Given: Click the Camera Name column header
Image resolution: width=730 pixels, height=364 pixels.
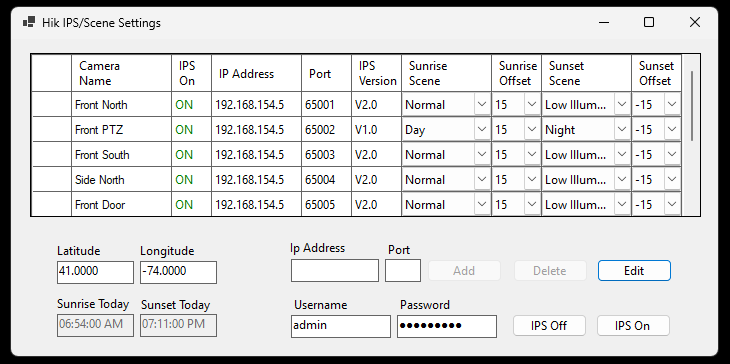Looking at the screenshot, I should coord(122,73).
